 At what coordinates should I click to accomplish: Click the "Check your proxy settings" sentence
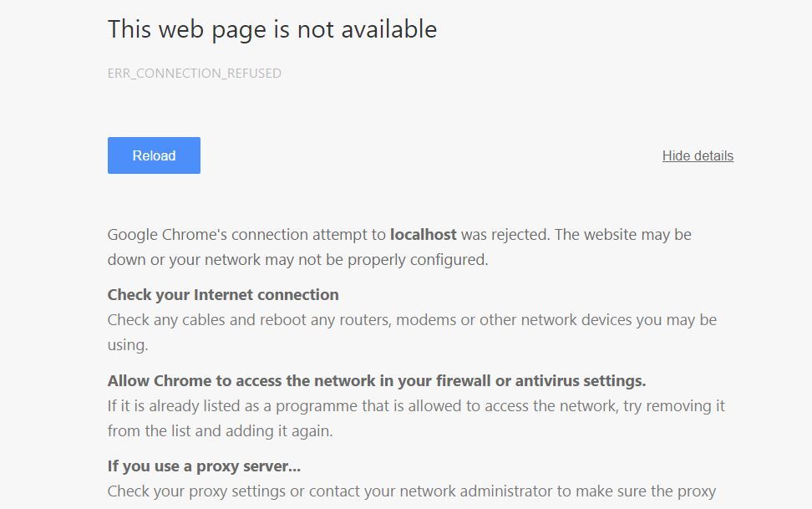(x=197, y=491)
